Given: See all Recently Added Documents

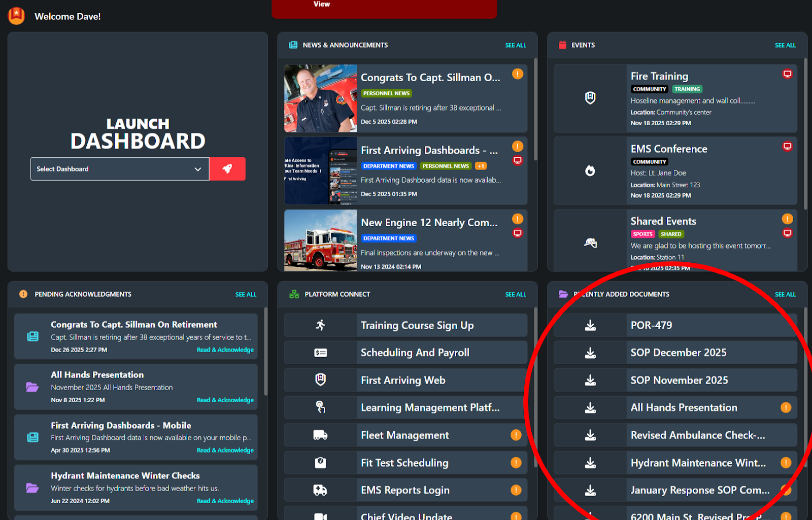Looking at the screenshot, I should pos(785,294).
